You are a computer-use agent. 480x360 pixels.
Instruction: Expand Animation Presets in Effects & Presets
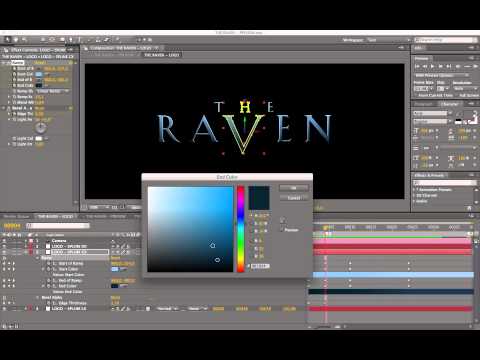(x=414, y=189)
